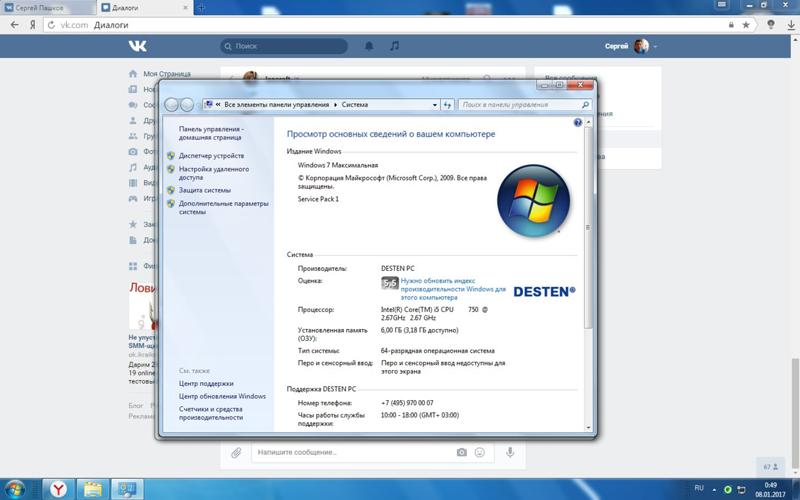Go to Панель управления - домашняя страница
The width and height of the screenshot is (800, 500).
(x=211, y=133)
